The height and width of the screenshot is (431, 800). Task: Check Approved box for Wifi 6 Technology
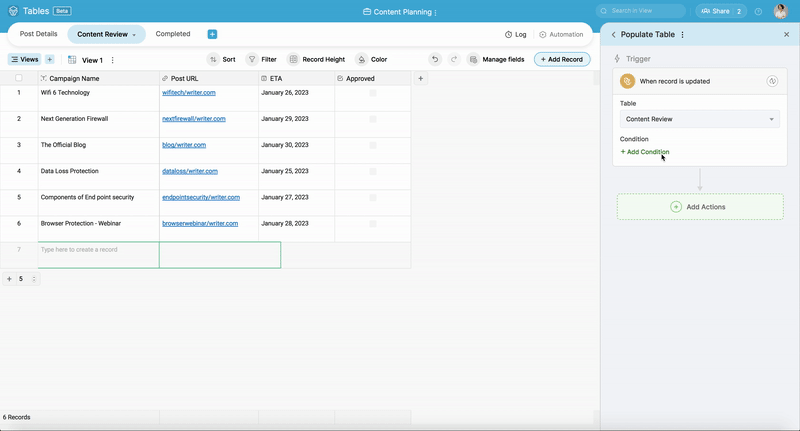tap(373, 93)
